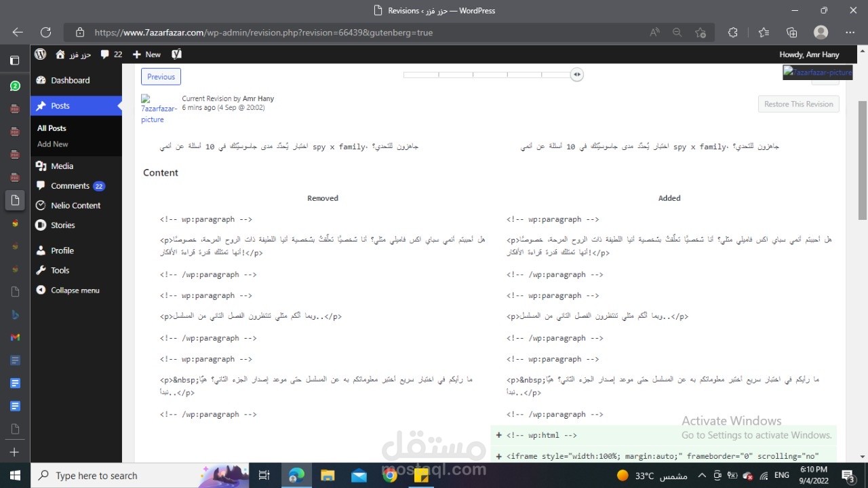Open the Windows Start menu
This screenshot has width=868, height=488.
15,475
